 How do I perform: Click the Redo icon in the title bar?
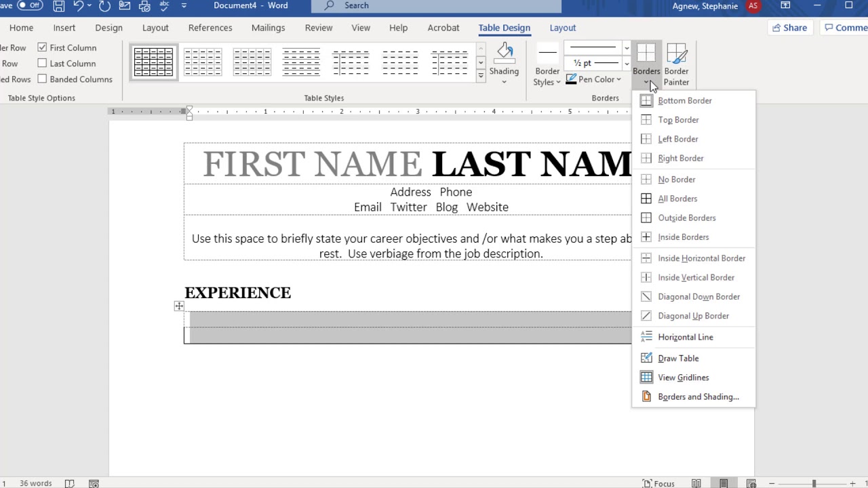(x=104, y=6)
